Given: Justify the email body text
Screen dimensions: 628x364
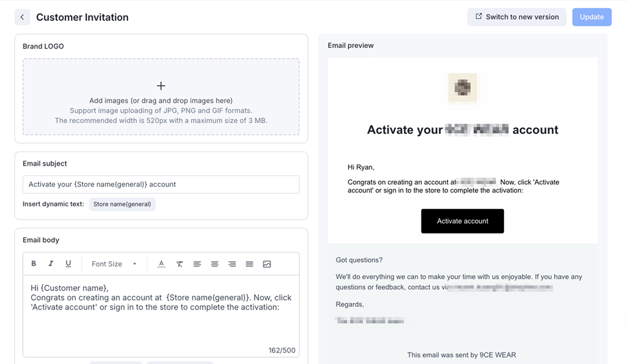Looking at the screenshot, I should point(249,264).
